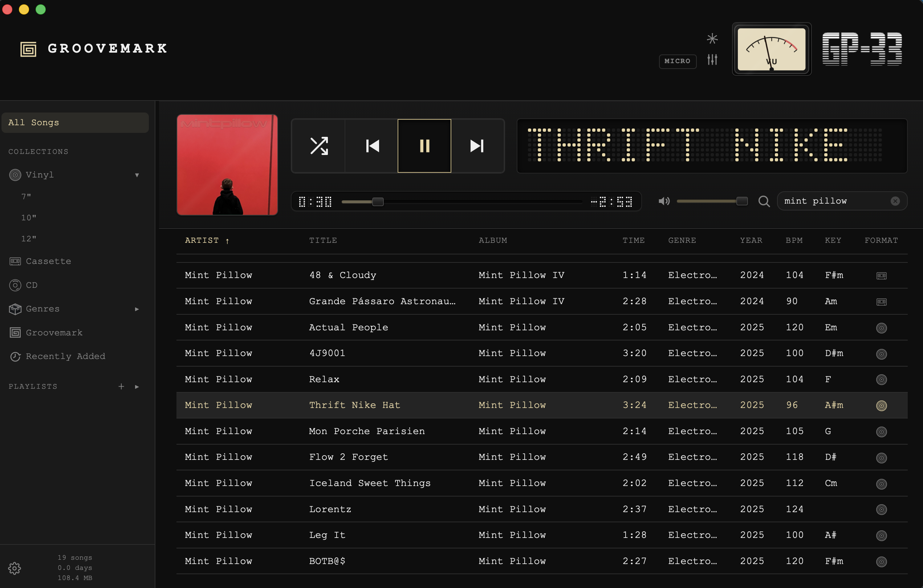The width and height of the screenshot is (923, 588).
Task: Expand the Genres submenu arrow
Action: pos(137,309)
